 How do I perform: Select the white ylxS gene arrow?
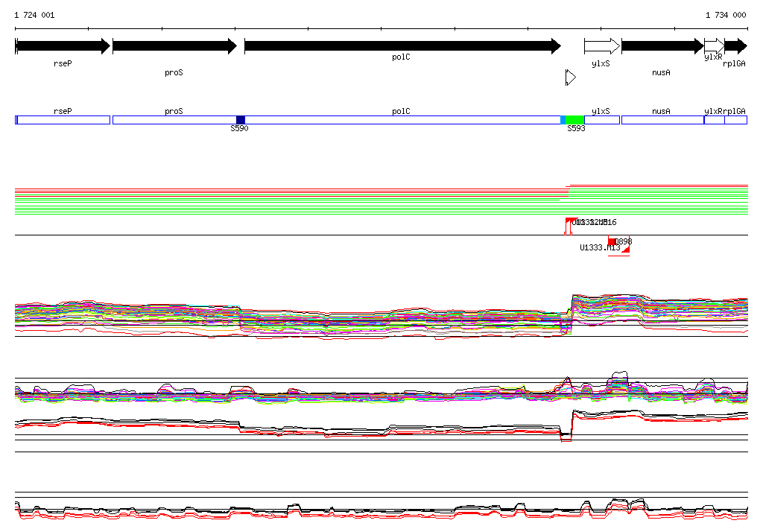(x=601, y=46)
